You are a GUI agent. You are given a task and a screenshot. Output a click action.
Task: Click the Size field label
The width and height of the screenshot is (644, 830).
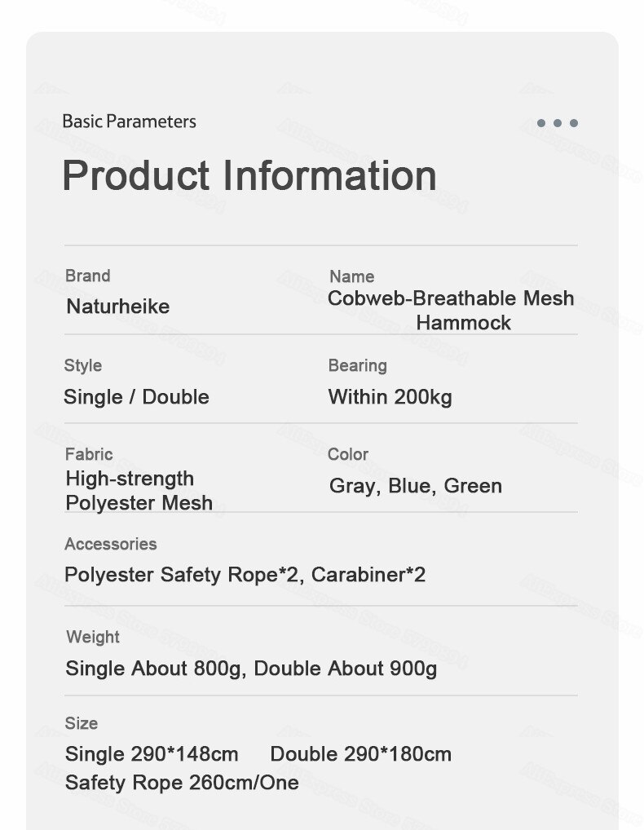click(81, 723)
